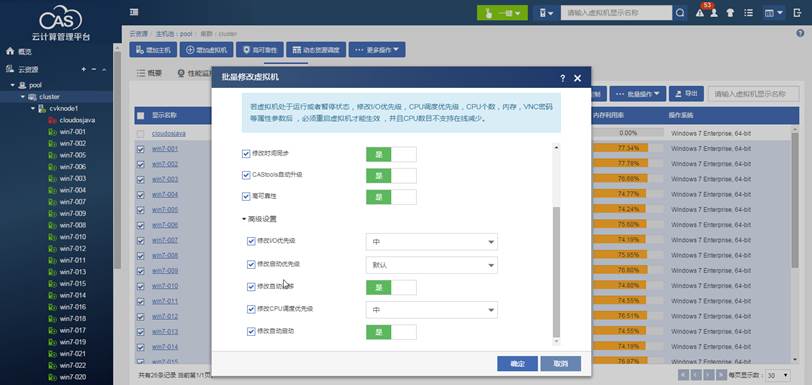Open the cloudosjava link in table
The height and width of the screenshot is (385, 812).
point(169,134)
